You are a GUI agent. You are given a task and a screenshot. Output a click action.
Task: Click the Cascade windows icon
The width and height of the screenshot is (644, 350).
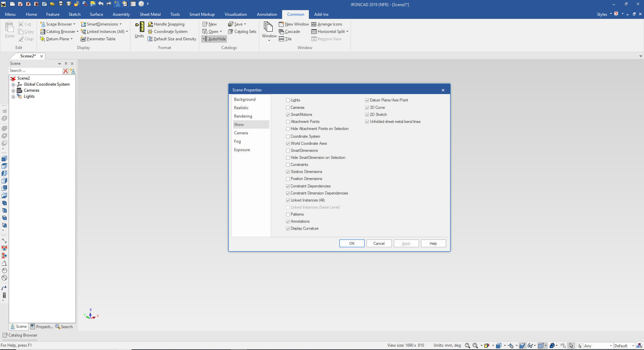point(281,32)
